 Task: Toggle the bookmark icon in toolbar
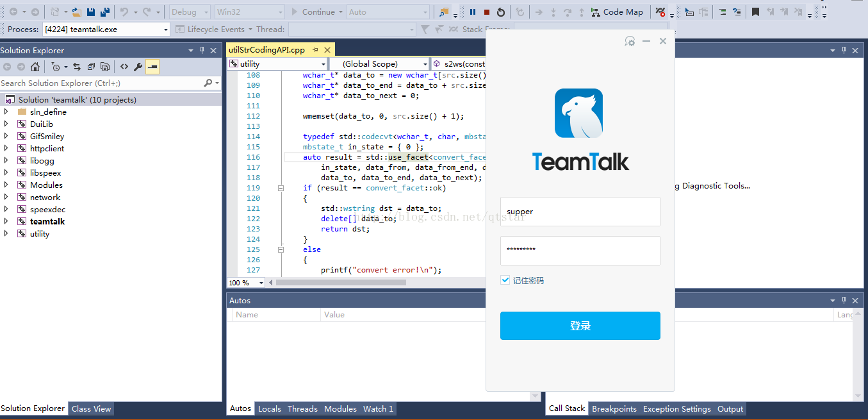pyautogui.click(x=756, y=12)
